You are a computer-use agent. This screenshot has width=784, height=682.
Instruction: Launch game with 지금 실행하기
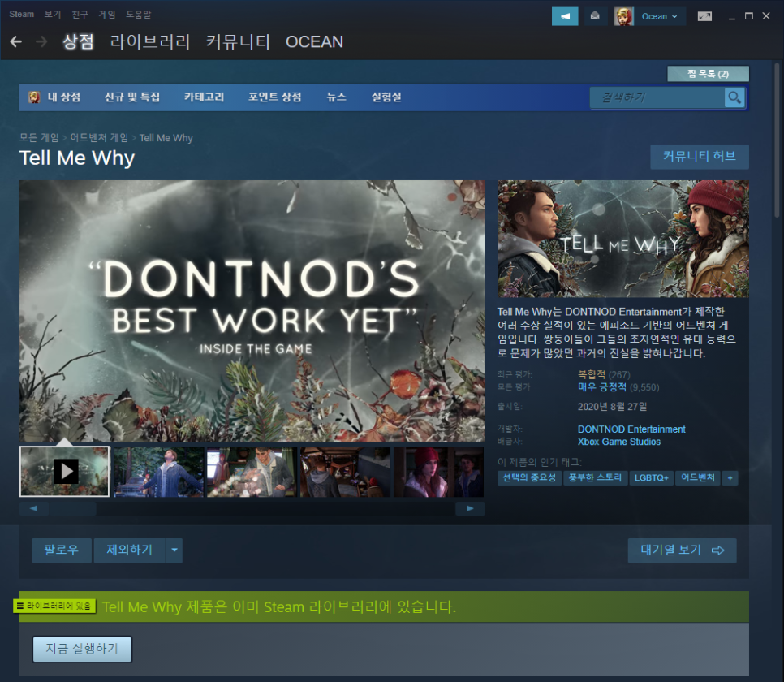click(83, 649)
